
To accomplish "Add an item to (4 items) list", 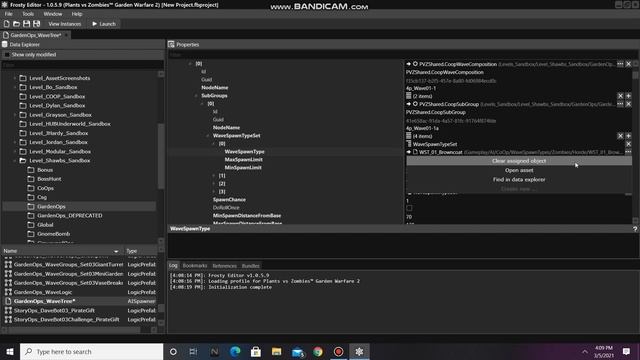I will coord(629,136).
